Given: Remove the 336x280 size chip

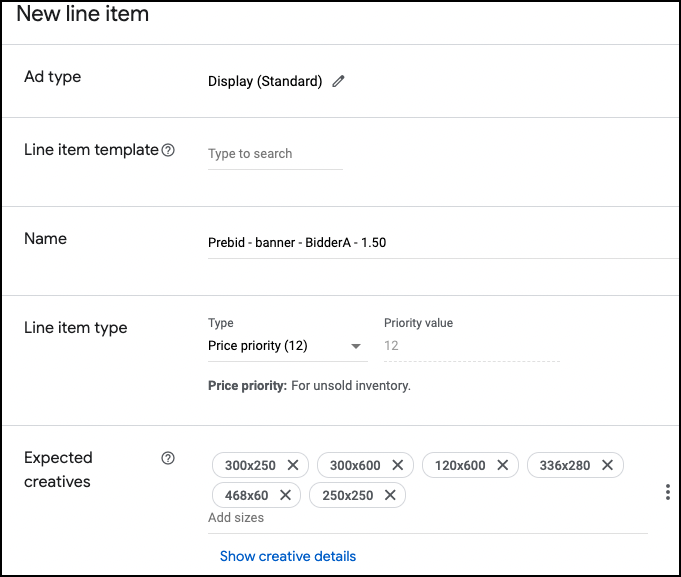Looking at the screenshot, I should pos(607,465).
